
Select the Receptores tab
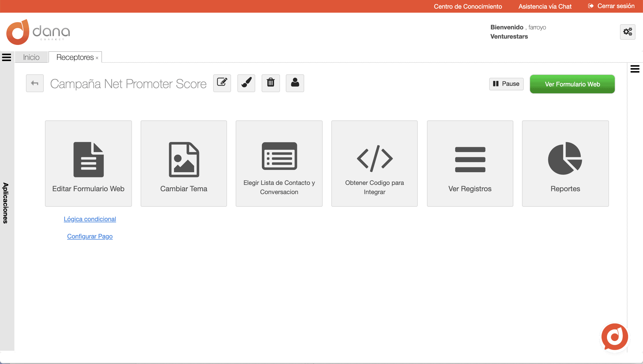point(75,57)
